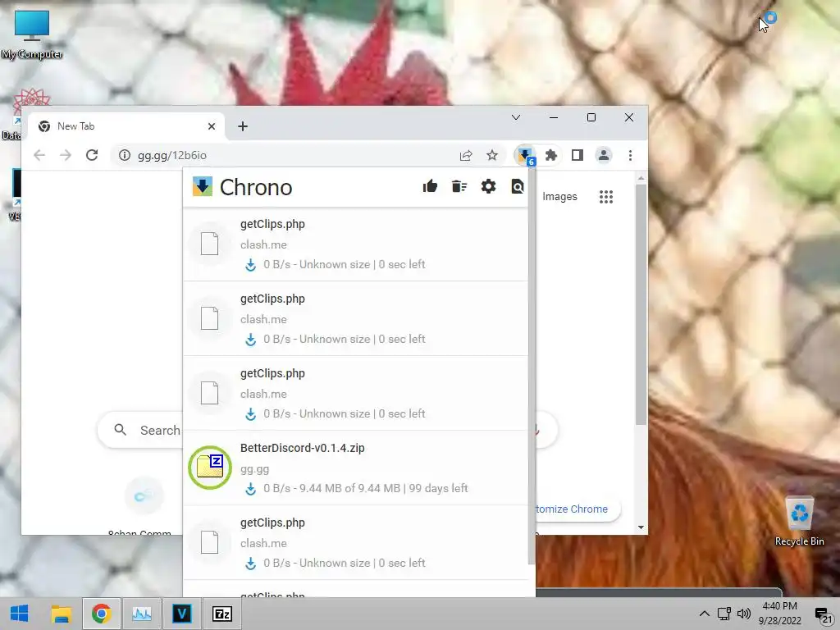The height and width of the screenshot is (630, 840).
Task: Click the Chrono extension icon in the toolbar
Action: pos(526,155)
